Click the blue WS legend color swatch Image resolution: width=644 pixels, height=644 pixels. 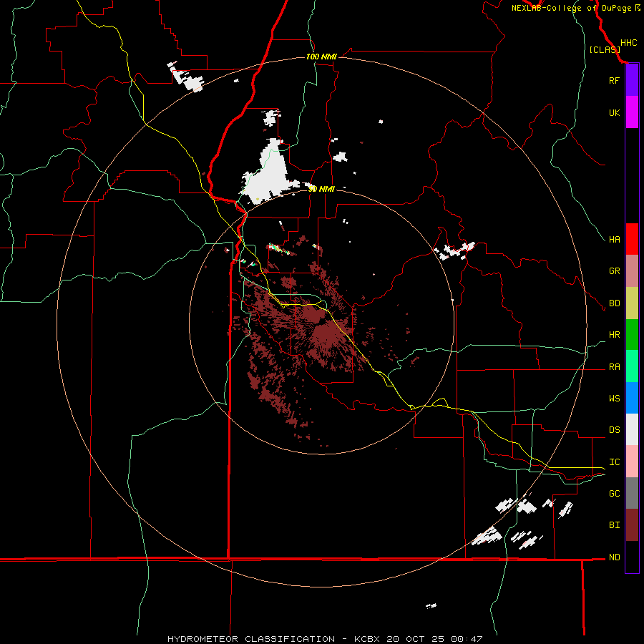632,398
